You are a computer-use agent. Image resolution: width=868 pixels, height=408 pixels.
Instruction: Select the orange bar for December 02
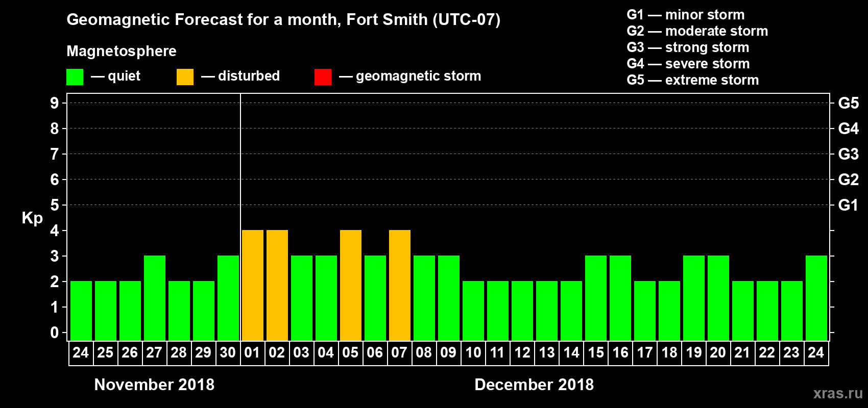pos(277,286)
